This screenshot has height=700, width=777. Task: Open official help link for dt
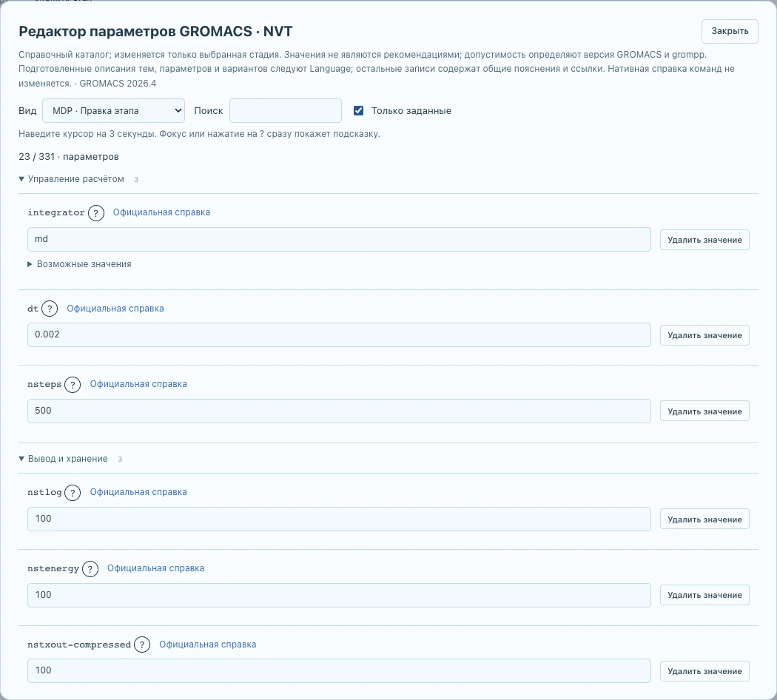[115, 308]
